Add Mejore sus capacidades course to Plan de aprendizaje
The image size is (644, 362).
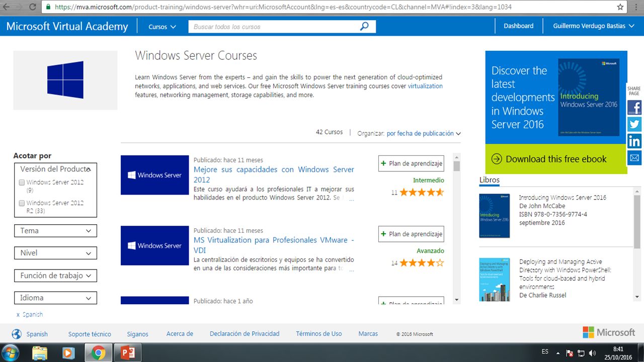(411, 163)
